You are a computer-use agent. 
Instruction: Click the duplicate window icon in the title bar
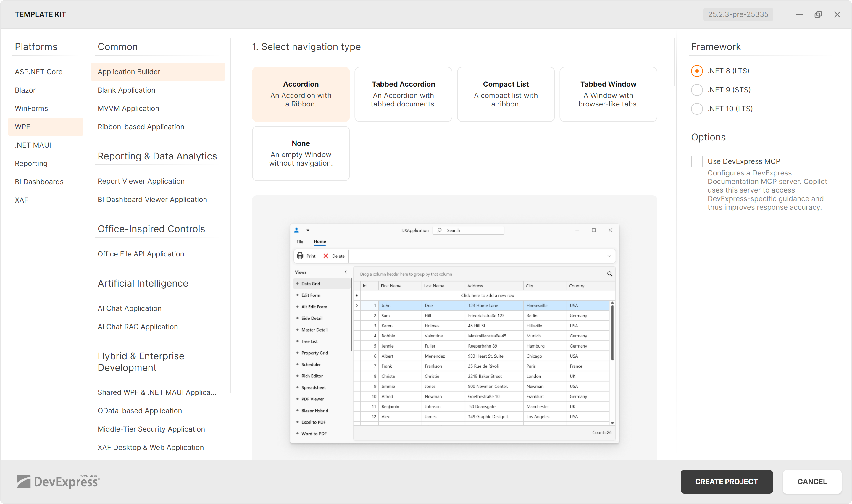tap(818, 14)
